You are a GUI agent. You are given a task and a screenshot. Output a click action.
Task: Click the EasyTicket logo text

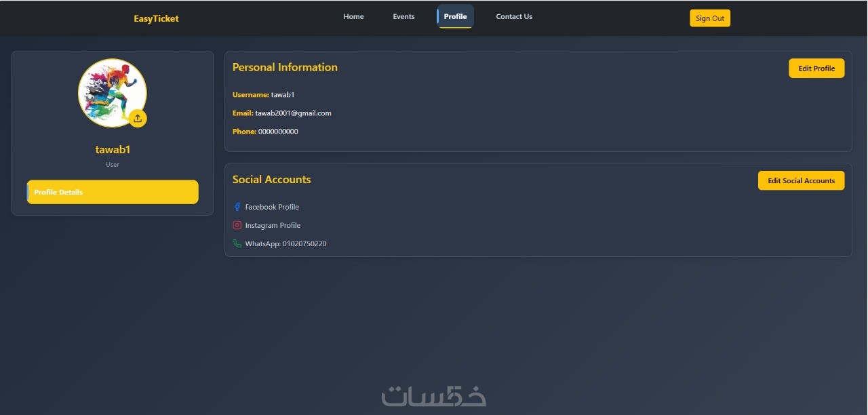click(156, 18)
